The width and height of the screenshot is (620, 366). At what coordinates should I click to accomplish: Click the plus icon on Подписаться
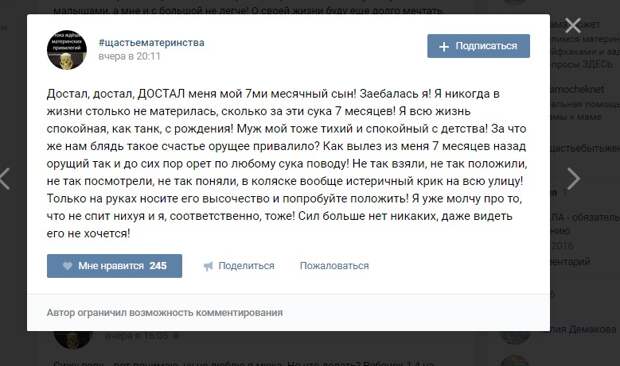444,47
